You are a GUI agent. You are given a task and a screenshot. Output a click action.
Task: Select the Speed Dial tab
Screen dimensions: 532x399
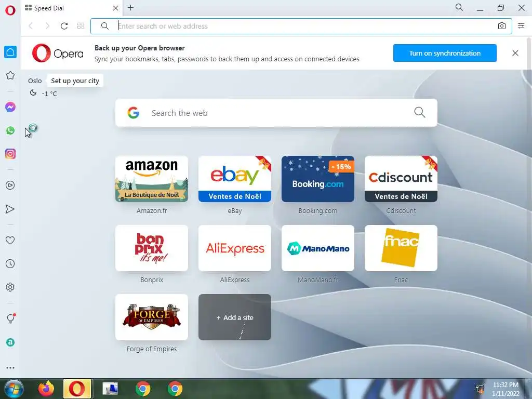(72, 8)
